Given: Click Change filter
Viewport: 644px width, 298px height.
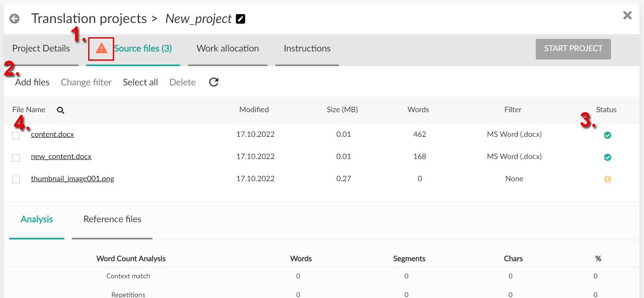Looking at the screenshot, I should tap(86, 82).
